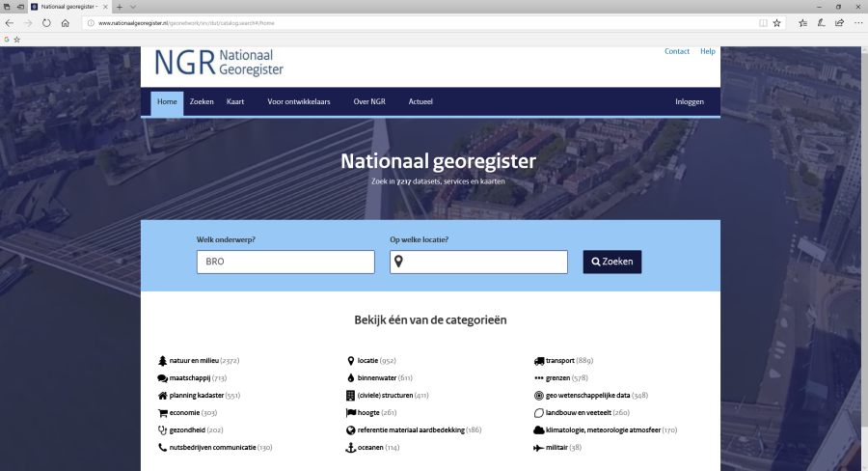Click the Welk onderwerp search field
This screenshot has width=868, height=471.
285,262
